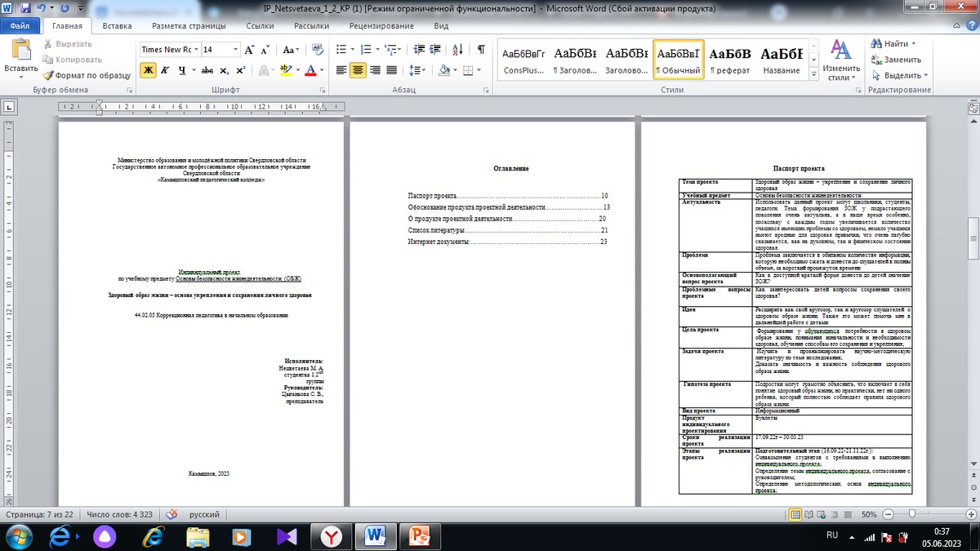
Task: Open Change Styles (Изменить стили) button
Action: [841, 61]
